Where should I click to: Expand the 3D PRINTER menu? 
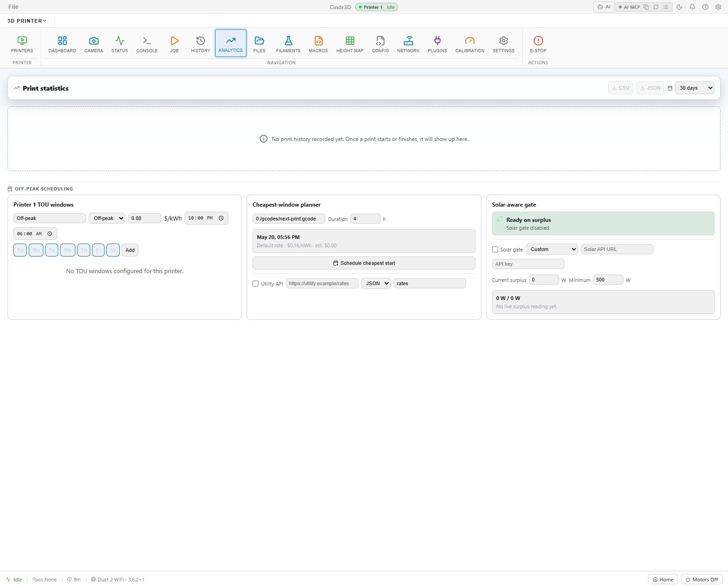27,21
